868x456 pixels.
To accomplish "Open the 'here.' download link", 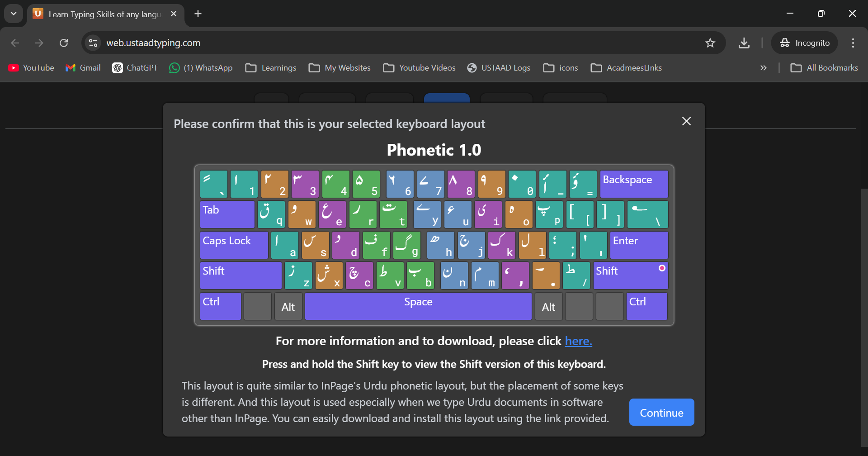I will coord(578,341).
